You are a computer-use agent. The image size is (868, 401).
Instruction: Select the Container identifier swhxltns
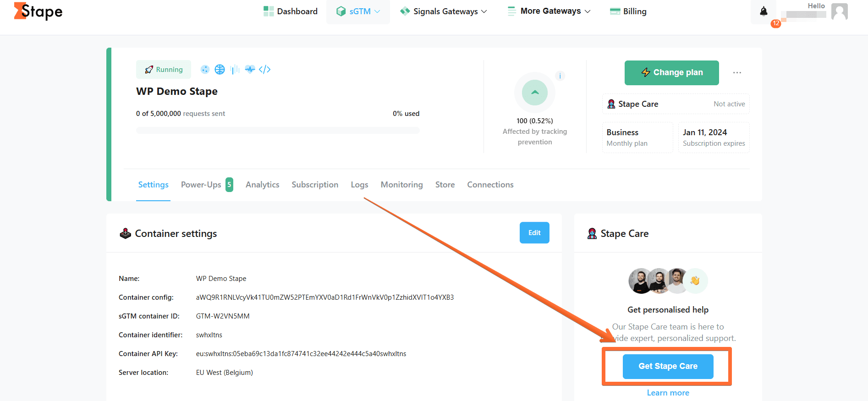209,335
